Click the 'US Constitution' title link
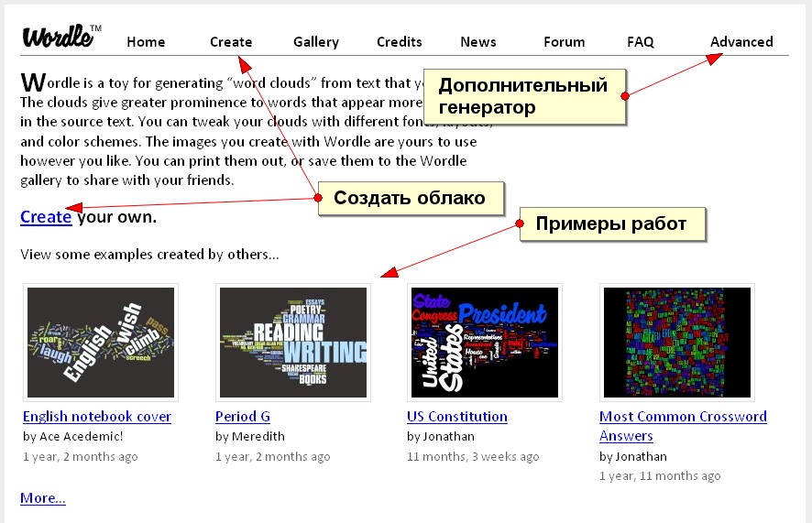Screen dimensions: 812x523 coord(457,417)
